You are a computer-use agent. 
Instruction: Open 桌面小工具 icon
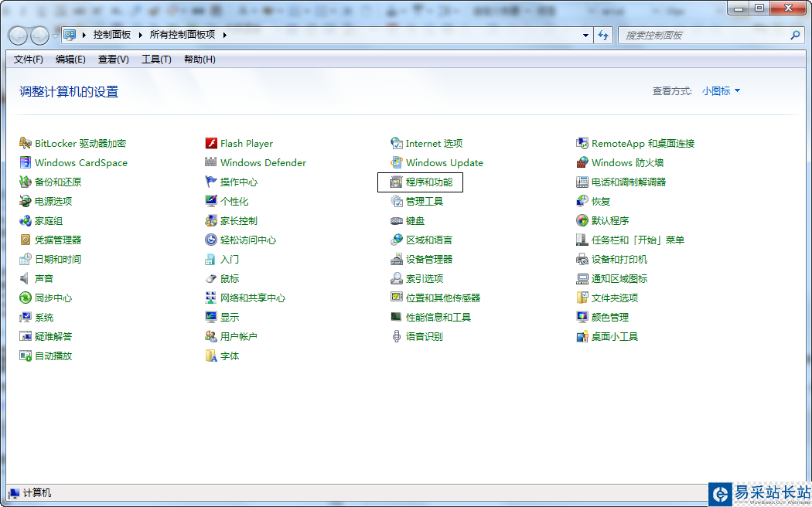[x=582, y=337]
